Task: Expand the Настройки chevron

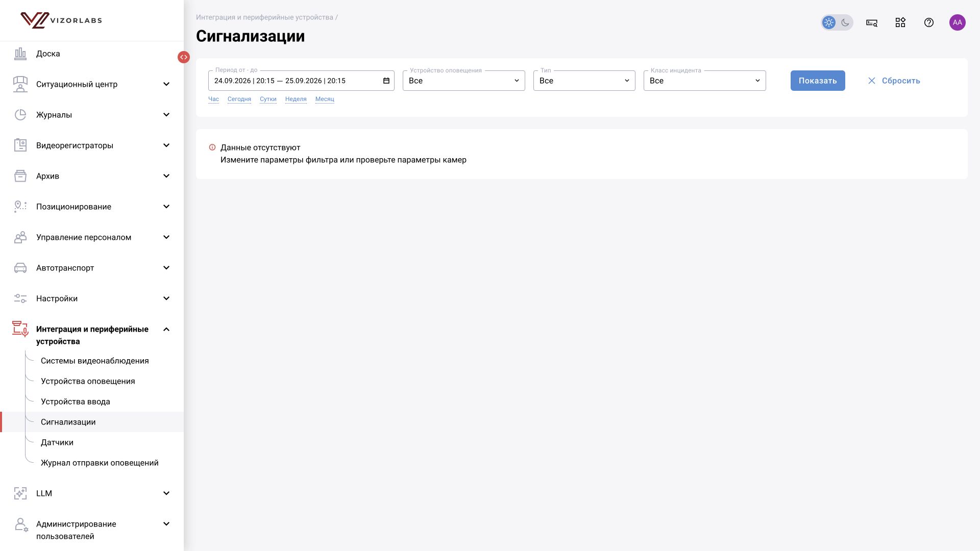Action: tap(166, 298)
